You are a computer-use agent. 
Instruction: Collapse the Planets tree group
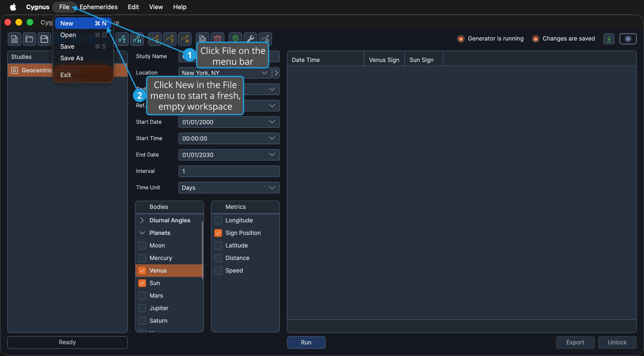142,233
